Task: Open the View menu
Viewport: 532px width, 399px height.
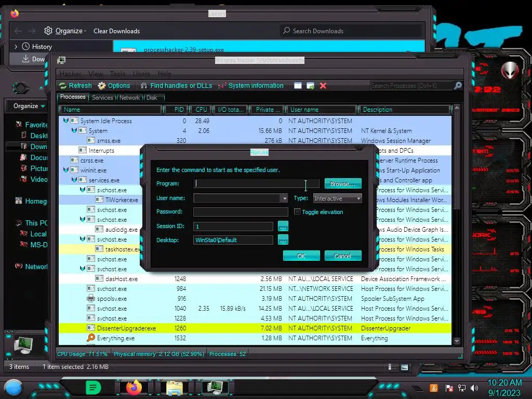Action: [x=96, y=74]
